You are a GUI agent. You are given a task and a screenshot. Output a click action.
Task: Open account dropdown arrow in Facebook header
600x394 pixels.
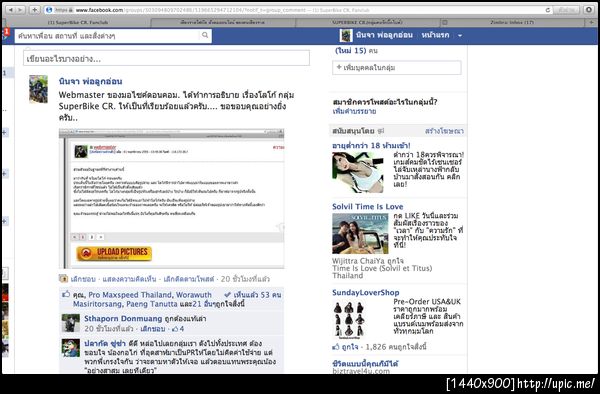click(x=460, y=36)
